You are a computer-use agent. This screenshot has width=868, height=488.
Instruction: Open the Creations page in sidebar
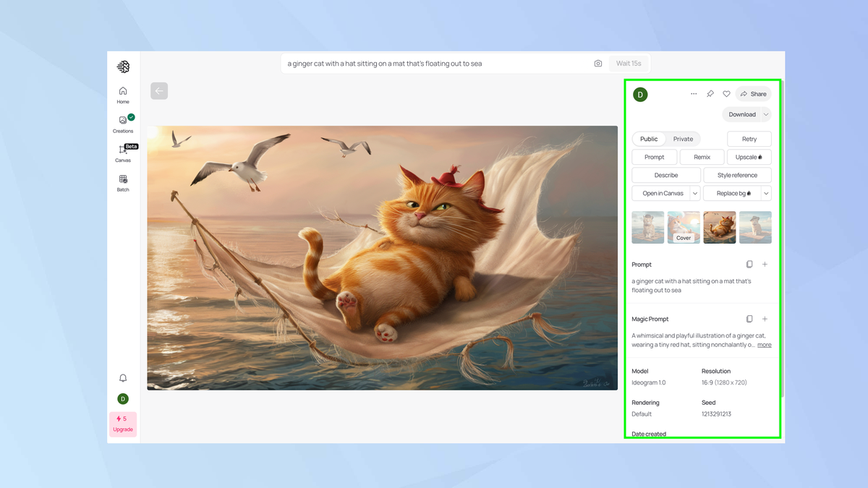(x=123, y=124)
